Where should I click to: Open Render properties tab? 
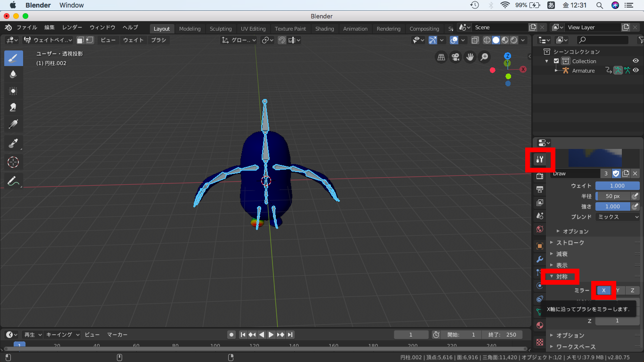[540, 176]
